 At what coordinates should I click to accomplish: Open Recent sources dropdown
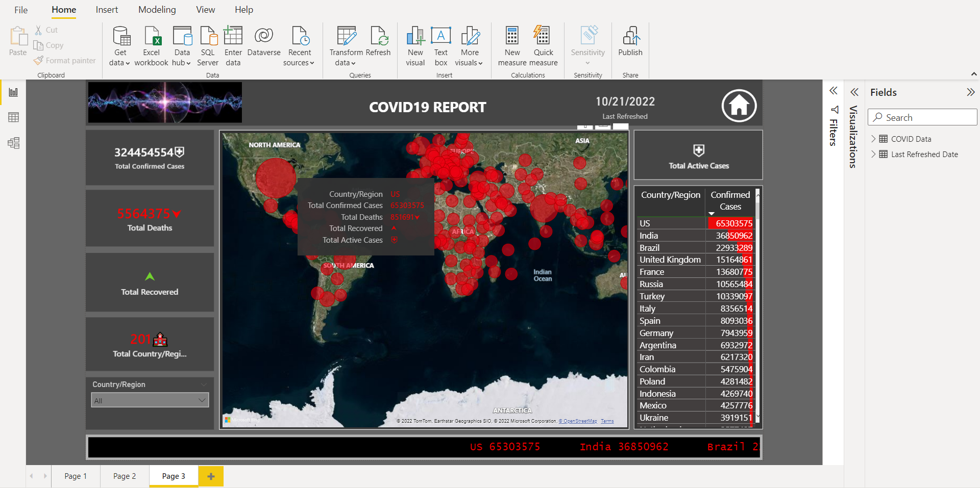(300, 46)
